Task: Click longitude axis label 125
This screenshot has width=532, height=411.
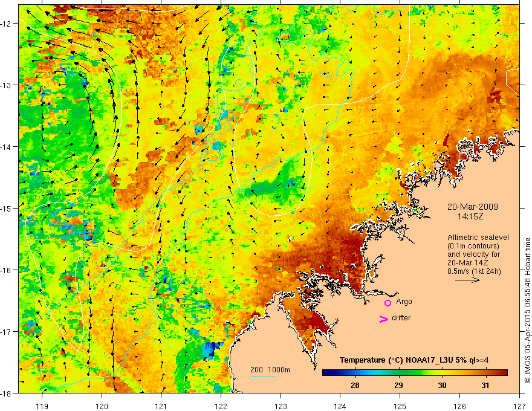Action: (400, 406)
